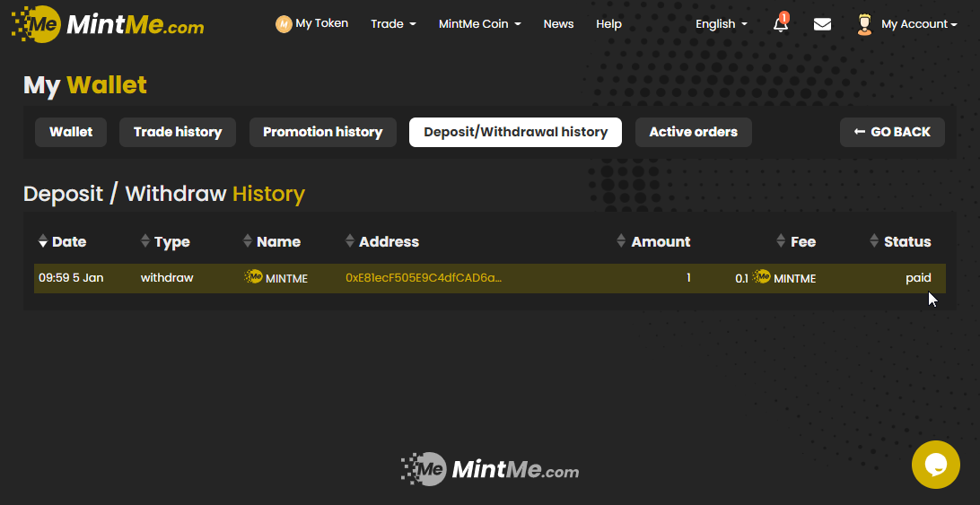Click the MintMe footer logo

(x=490, y=469)
